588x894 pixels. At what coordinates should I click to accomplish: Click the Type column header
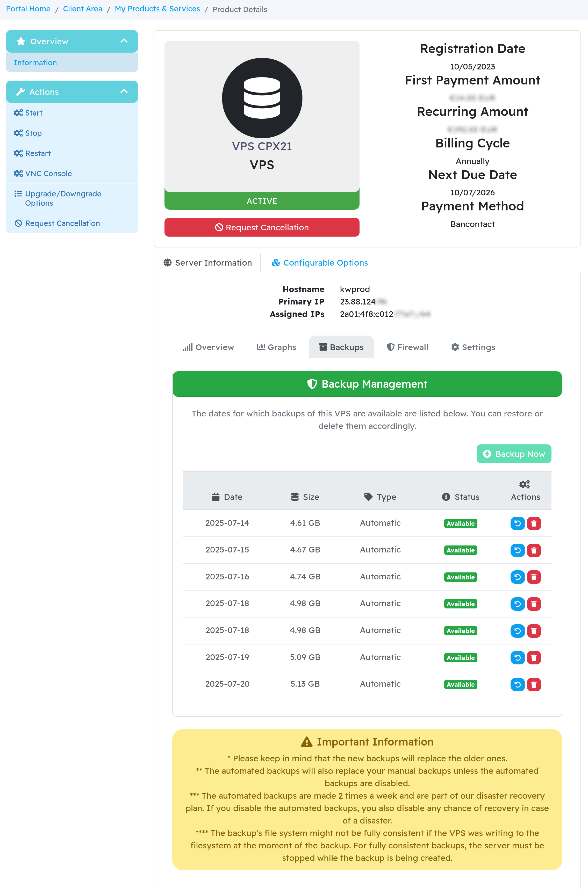380,496
